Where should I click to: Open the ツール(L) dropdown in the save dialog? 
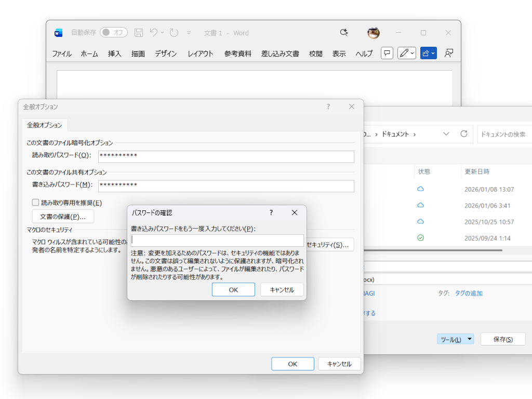click(455, 339)
